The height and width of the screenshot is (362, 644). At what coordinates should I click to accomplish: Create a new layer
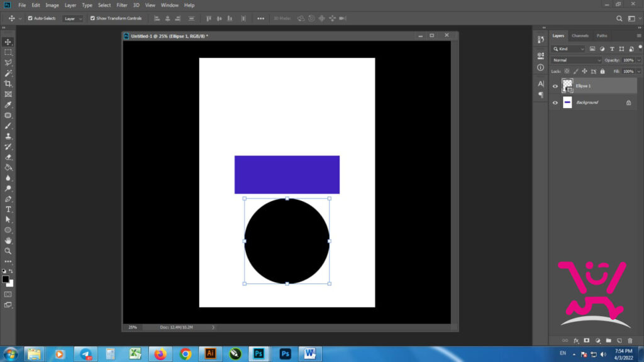click(x=619, y=341)
